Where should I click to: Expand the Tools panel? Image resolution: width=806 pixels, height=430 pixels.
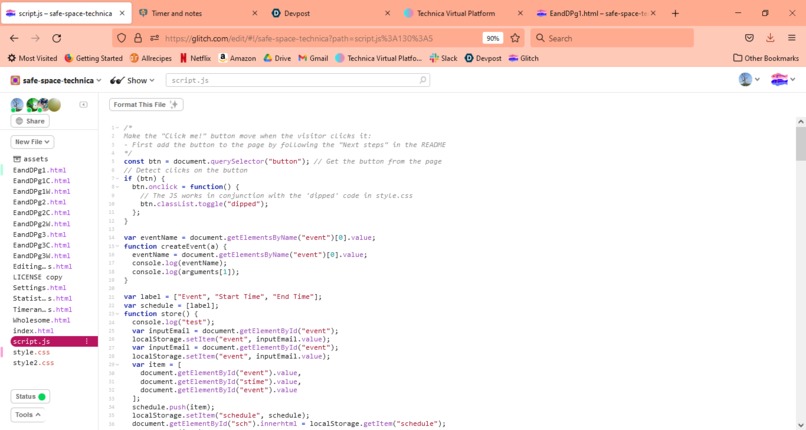(x=27, y=415)
